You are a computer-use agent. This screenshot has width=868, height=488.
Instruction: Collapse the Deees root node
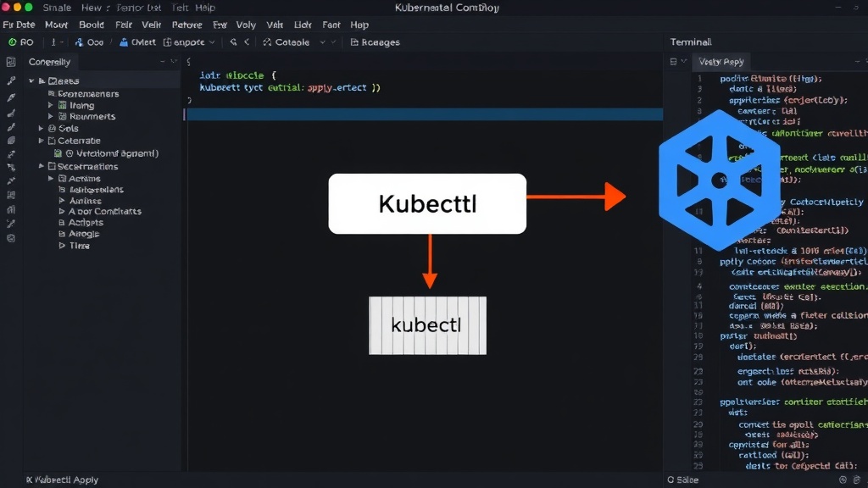(31, 80)
